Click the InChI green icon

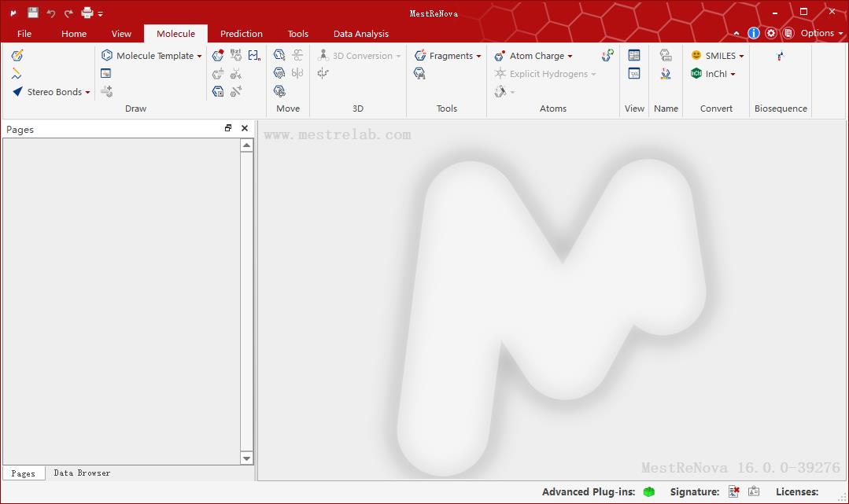point(696,74)
